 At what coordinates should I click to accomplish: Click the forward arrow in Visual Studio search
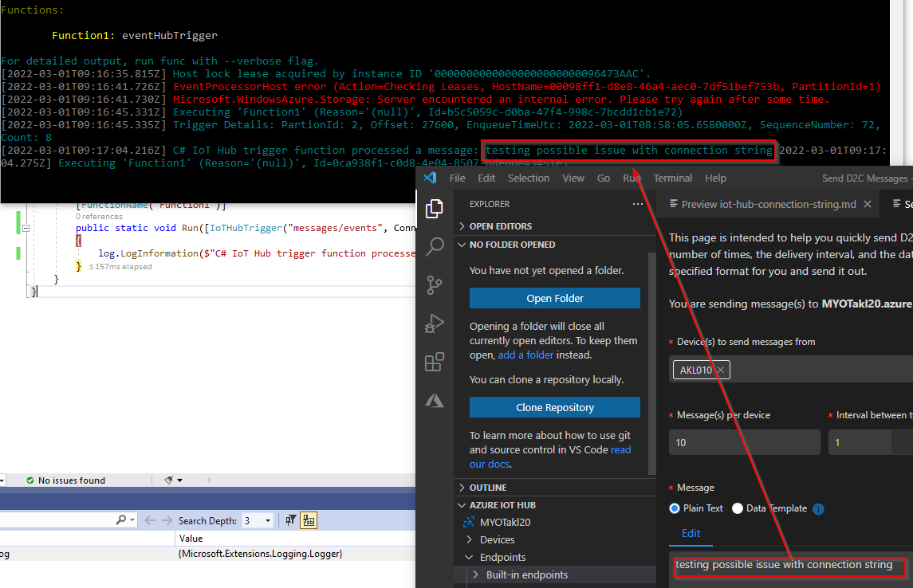coord(167,520)
